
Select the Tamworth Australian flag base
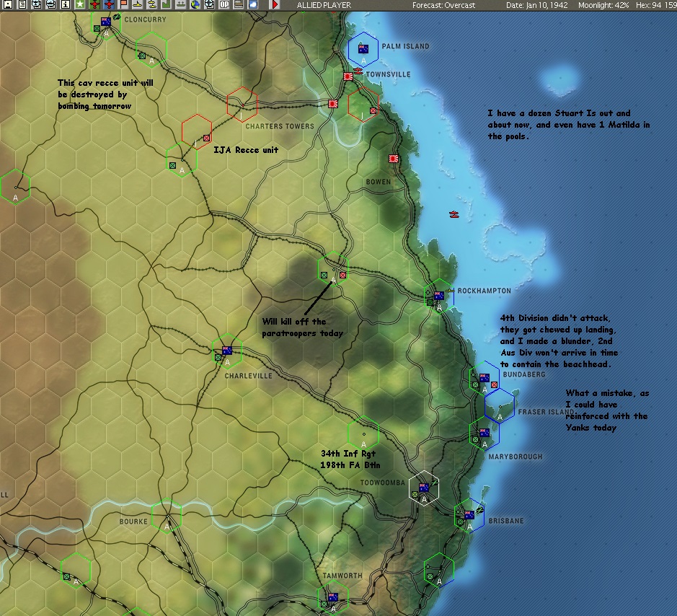pos(333,597)
